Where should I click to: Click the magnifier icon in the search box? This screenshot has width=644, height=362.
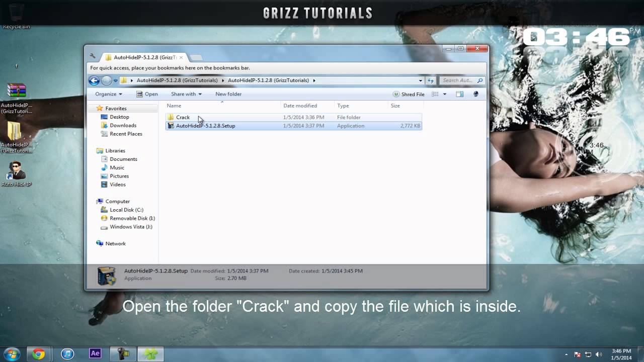coord(480,80)
